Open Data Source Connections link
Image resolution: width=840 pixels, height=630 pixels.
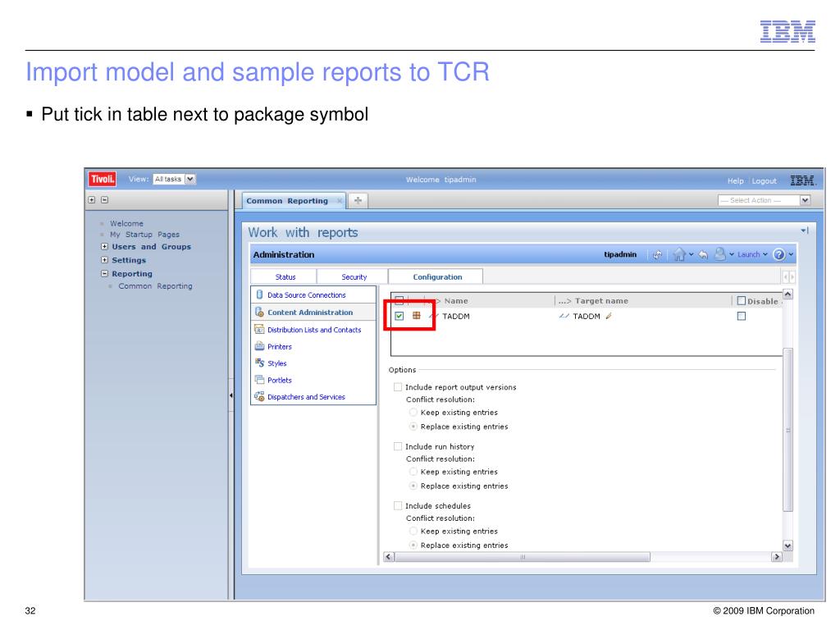tap(307, 295)
